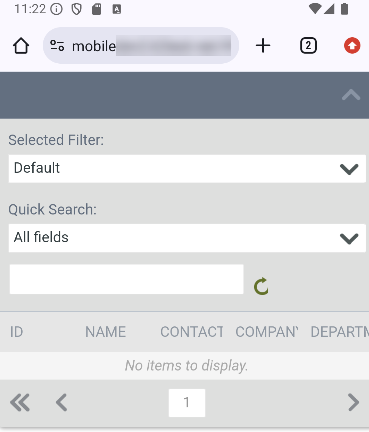Viewport: 369px width, 432px height.
Task: Go to previous page arrow
Action: click(61, 403)
